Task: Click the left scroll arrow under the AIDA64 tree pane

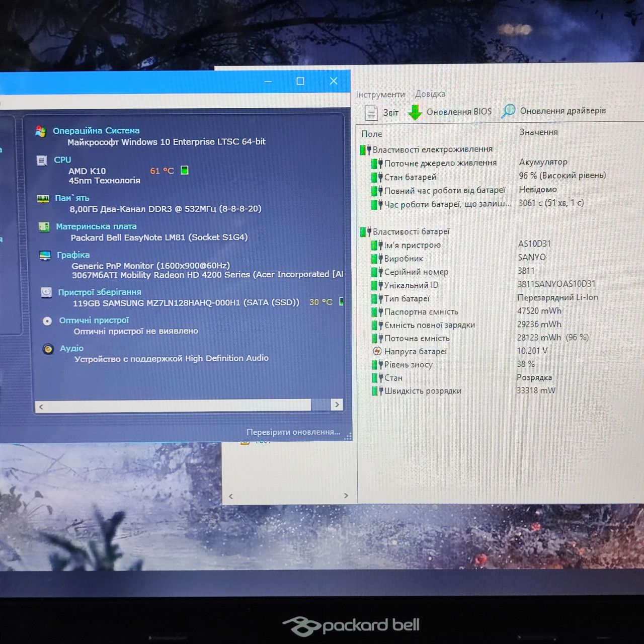Action: 231,496
